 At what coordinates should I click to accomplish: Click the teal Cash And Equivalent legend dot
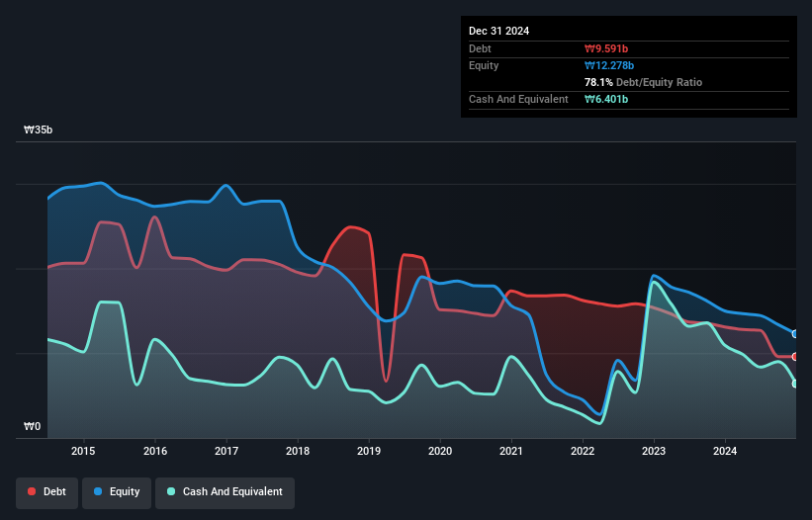(171, 491)
